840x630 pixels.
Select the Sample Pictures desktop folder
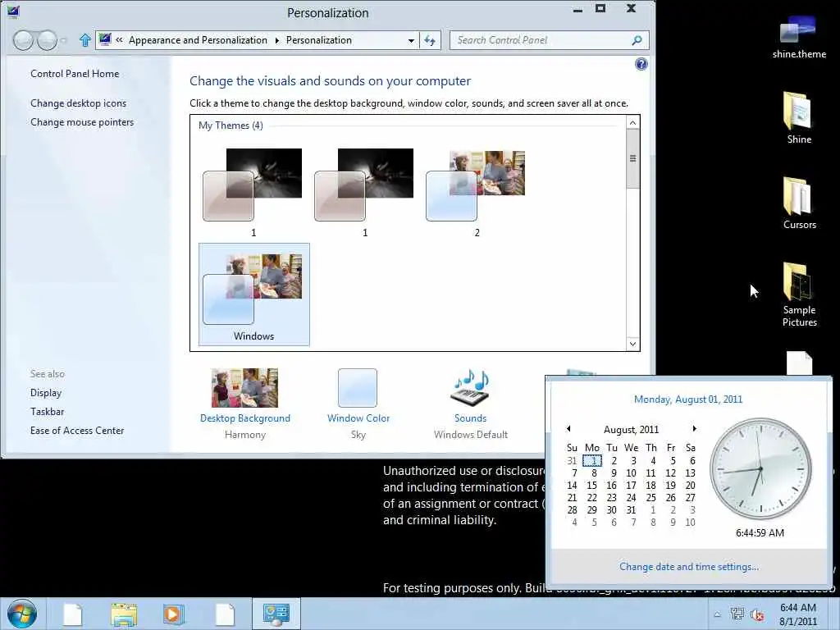(799, 294)
